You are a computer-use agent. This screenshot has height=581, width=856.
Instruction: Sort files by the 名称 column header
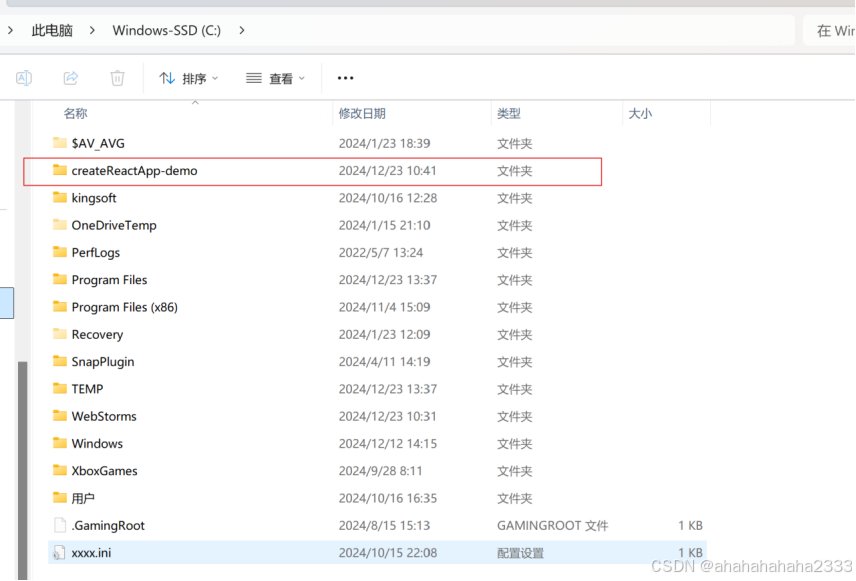77,113
